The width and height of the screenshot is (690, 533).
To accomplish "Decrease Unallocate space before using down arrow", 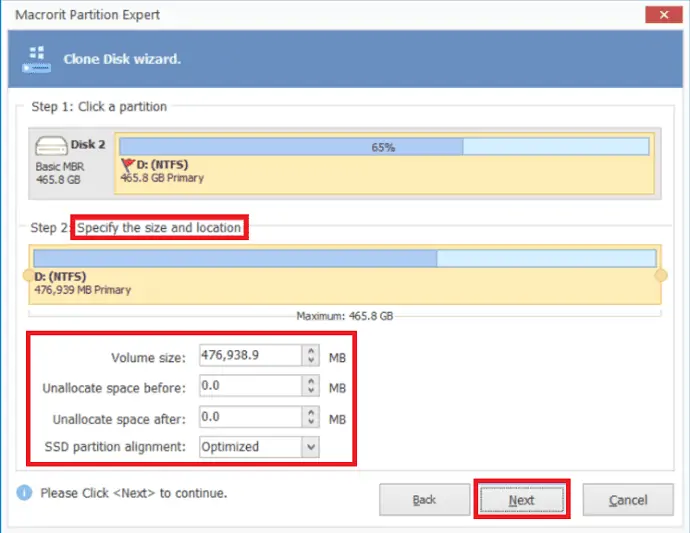I will 311,391.
